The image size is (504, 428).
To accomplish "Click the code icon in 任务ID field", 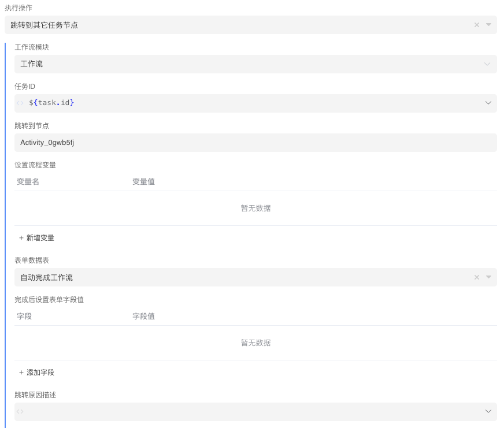I will (21, 103).
